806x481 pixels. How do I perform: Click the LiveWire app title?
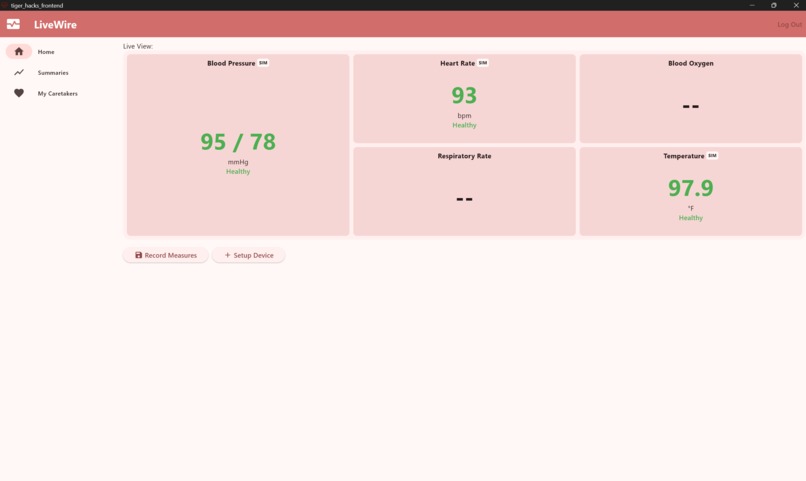click(56, 24)
